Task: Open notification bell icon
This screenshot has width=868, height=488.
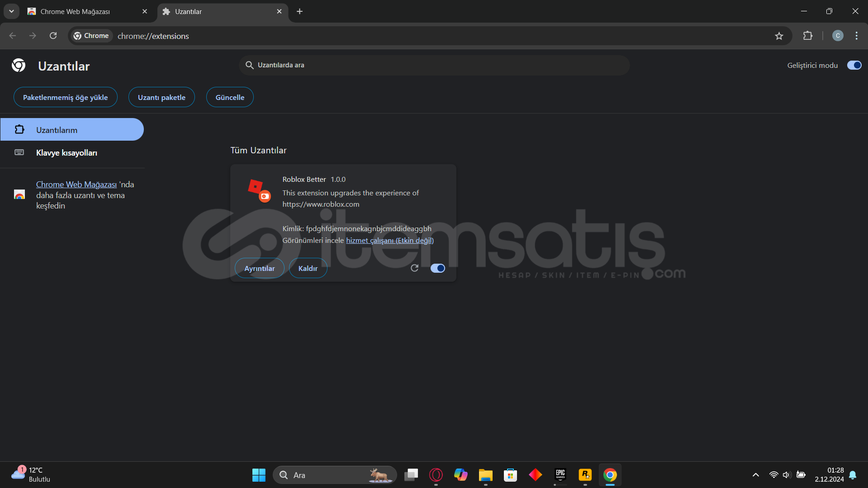Action: pos(853,475)
